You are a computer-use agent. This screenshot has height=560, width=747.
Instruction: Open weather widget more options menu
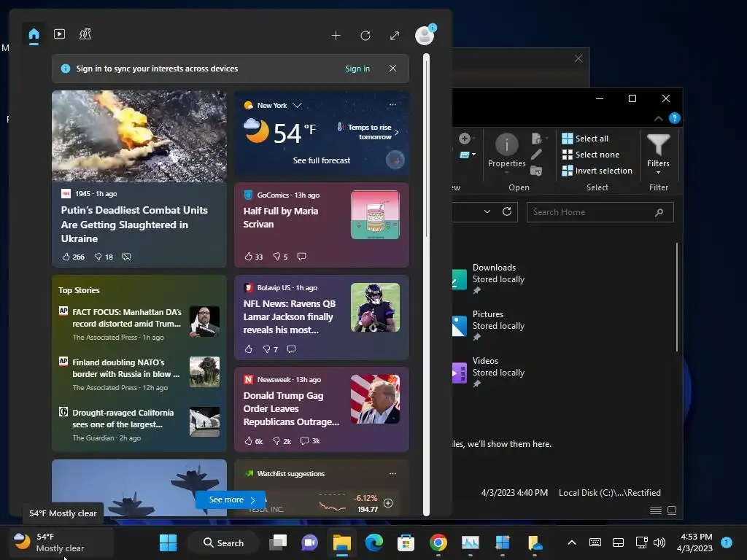pos(392,105)
